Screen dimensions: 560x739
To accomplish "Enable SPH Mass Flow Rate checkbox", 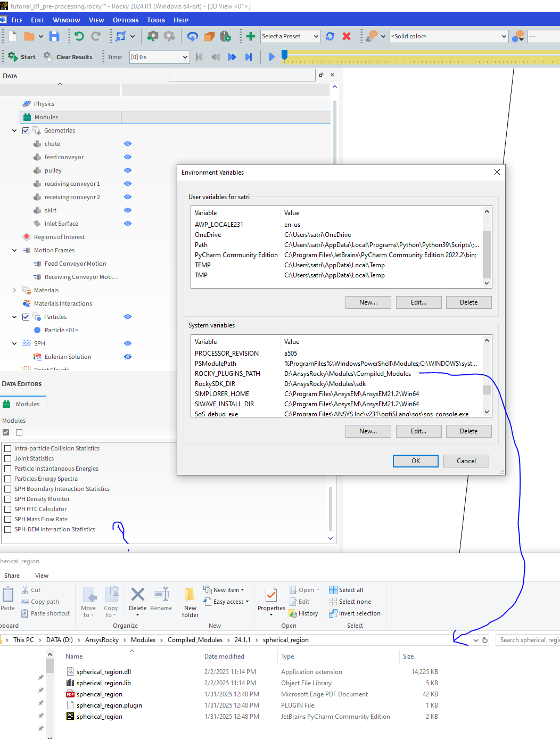I will coord(8,519).
